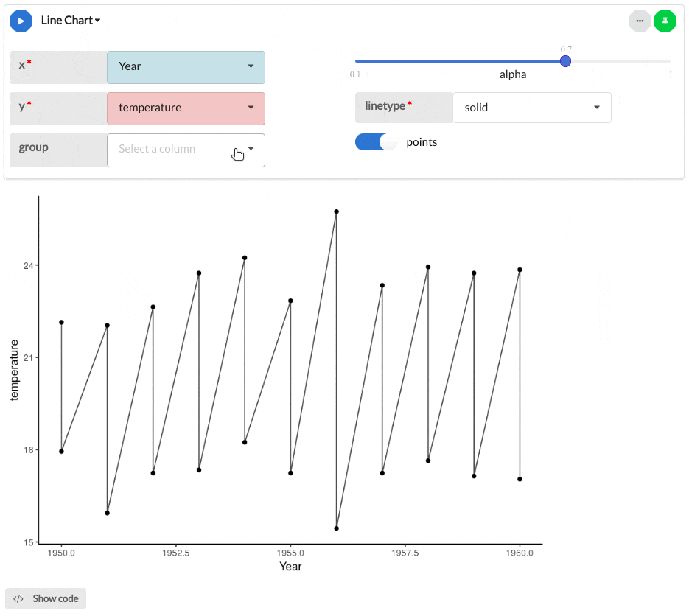689x616 pixels.
Task: Run the chart using the blue play icon
Action: point(21,21)
